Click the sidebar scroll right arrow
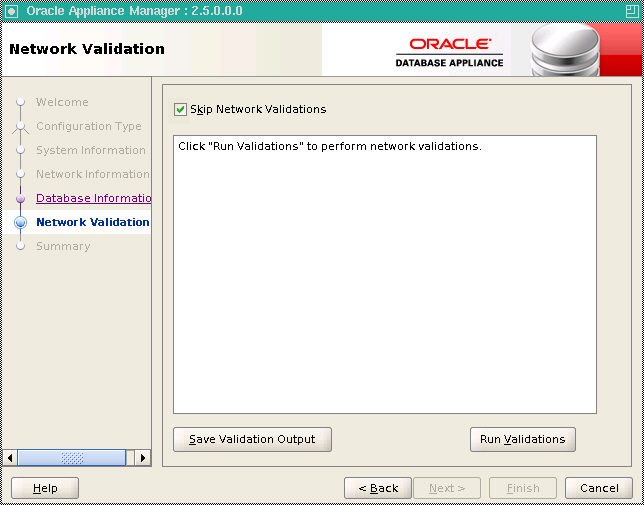 [143, 457]
